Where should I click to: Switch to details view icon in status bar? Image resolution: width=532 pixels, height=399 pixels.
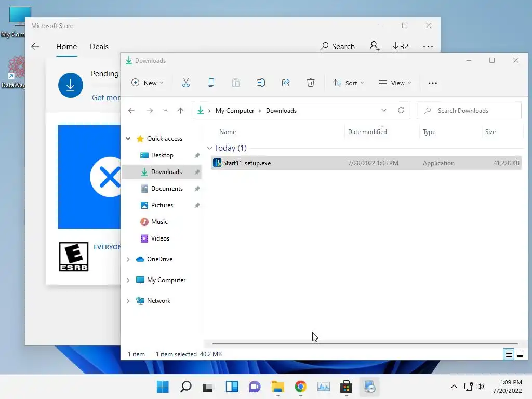click(509, 354)
